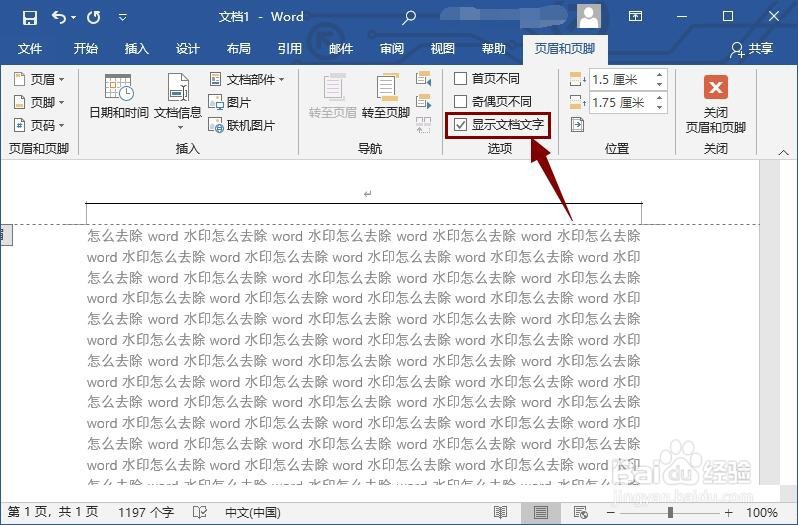Click the 中文(中国) language indicator
Image resolution: width=798 pixels, height=525 pixels.
point(253,512)
